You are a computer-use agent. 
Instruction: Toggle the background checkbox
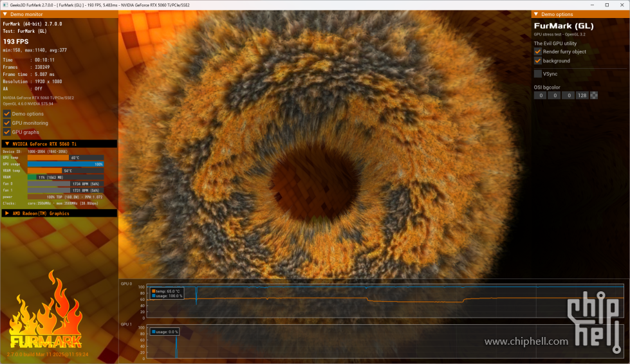[x=537, y=60]
